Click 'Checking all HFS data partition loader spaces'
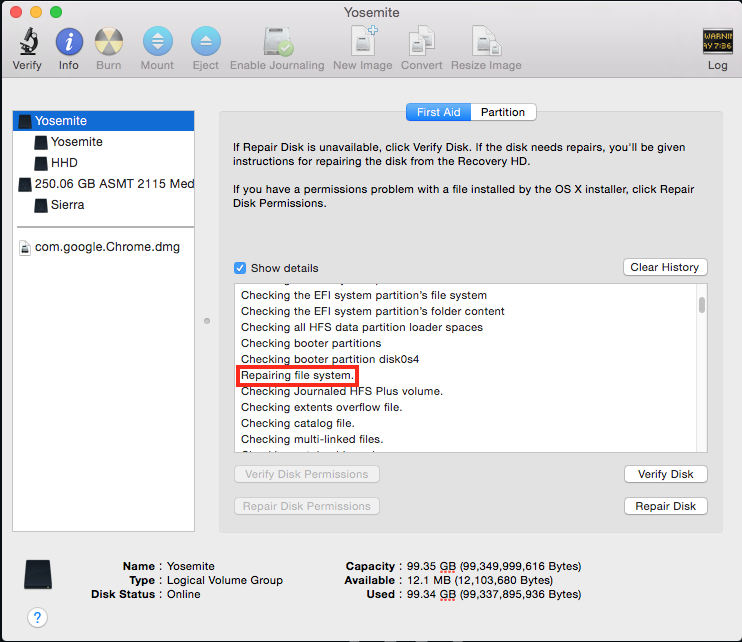This screenshot has height=642, width=742. (362, 327)
